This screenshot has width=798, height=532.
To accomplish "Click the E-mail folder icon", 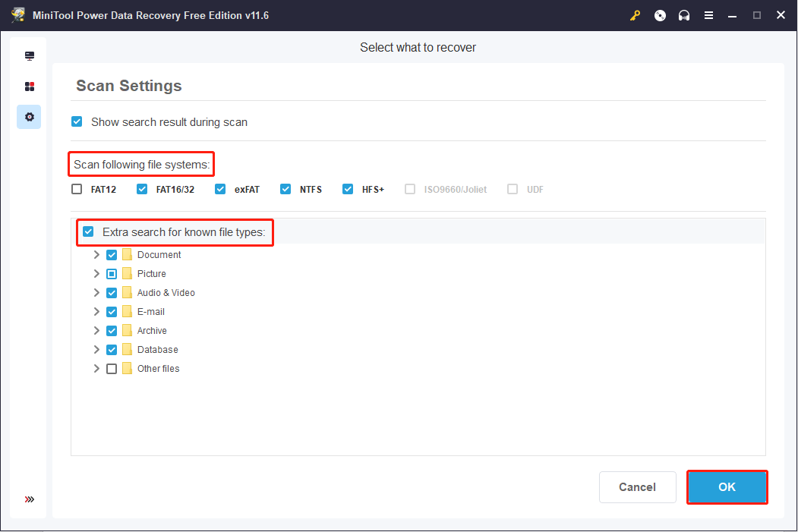I will 128,311.
